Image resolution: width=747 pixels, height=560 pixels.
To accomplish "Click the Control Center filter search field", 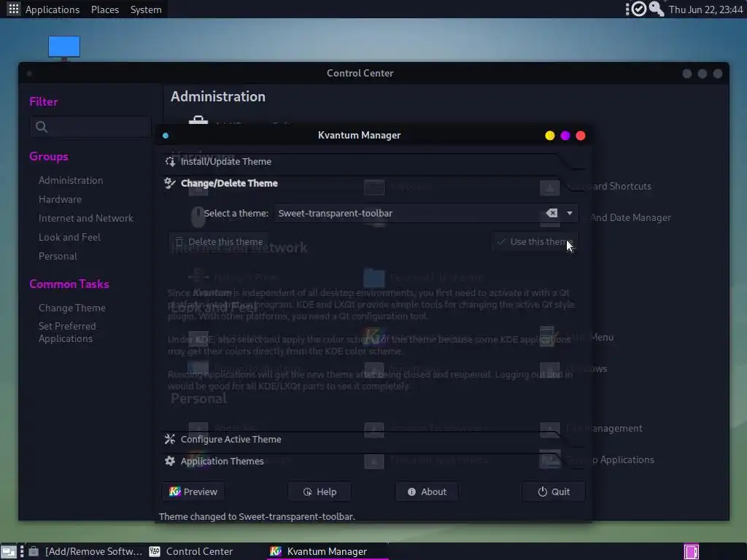I will point(90,127).
